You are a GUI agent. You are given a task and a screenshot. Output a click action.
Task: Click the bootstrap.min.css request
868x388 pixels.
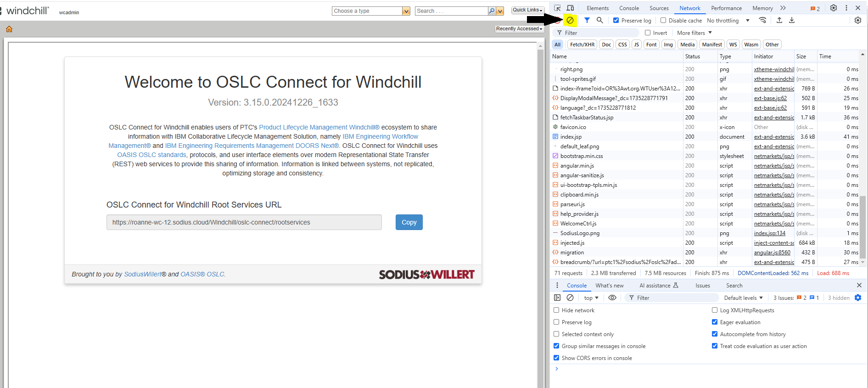click(582, 156)
